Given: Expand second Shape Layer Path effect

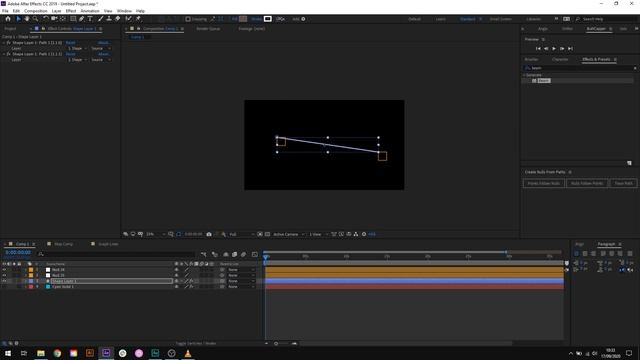Looking at the screenshot, I should click(4, 54).
